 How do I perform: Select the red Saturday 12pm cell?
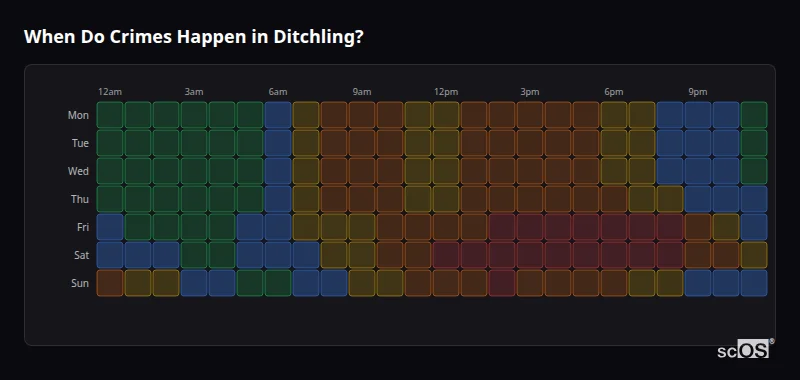point(446,255)
